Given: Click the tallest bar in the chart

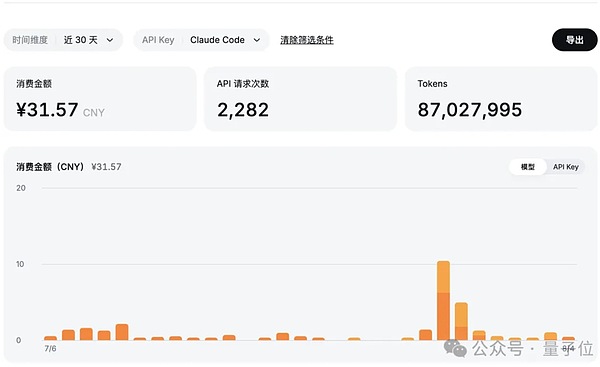Looking at the screenshot, I should (x=443, y=300).
